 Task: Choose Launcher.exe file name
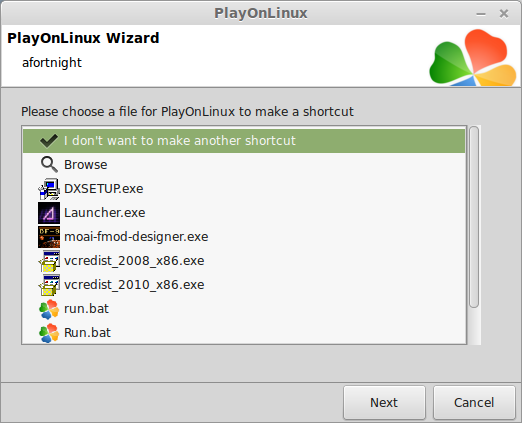pos(105,213)
